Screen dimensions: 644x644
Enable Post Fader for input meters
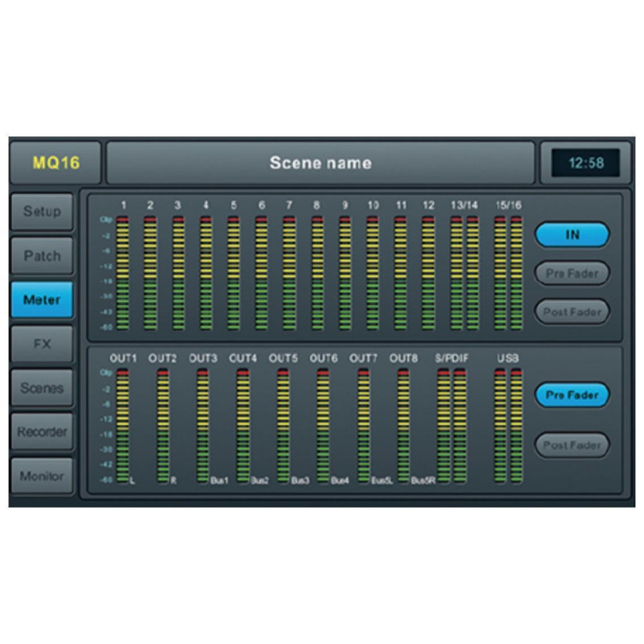572,312
